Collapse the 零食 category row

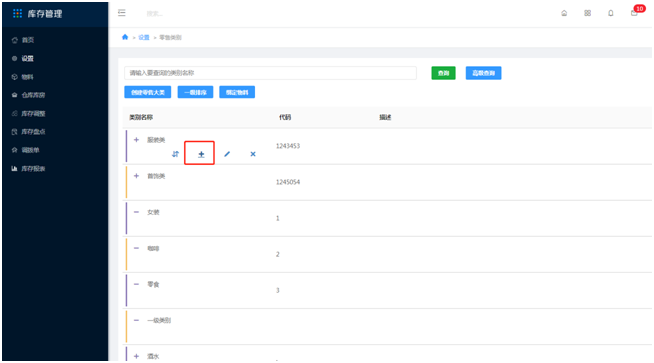tap(136, 284)
